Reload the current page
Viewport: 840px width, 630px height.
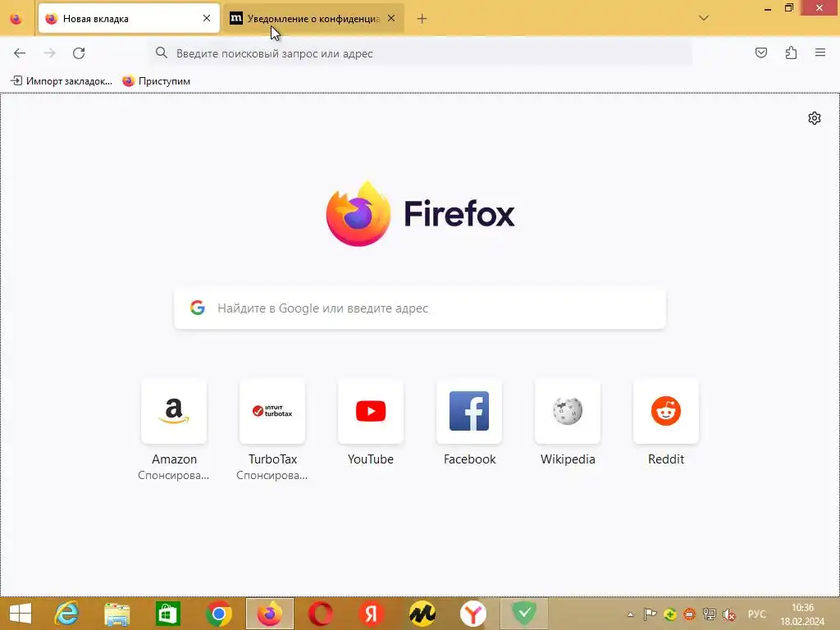click(79, 53)
